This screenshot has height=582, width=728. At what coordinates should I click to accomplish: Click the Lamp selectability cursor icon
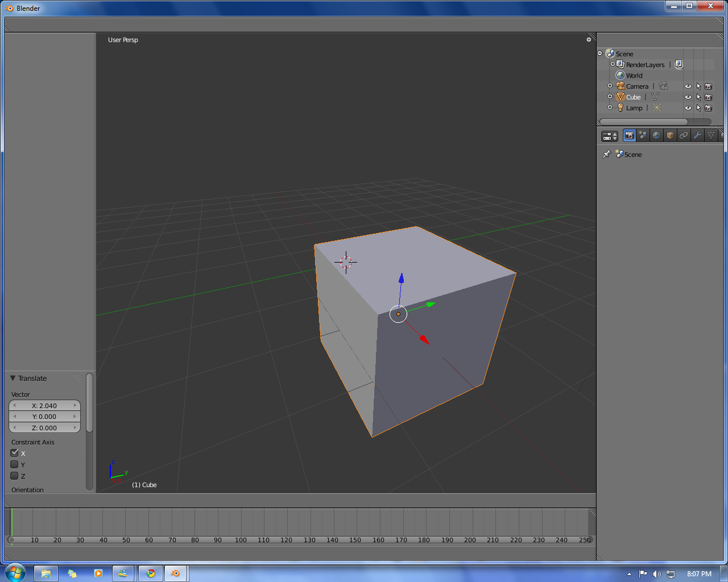[698, 108]
